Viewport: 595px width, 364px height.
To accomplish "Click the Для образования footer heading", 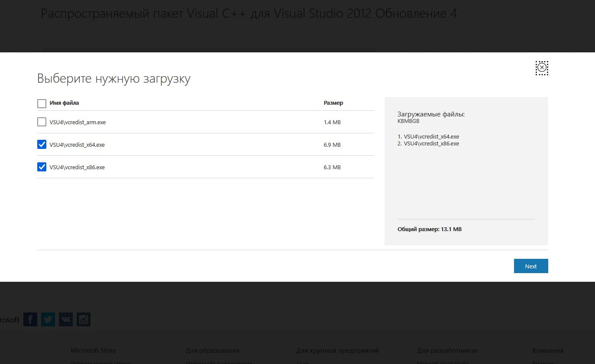I will [213, 351].
